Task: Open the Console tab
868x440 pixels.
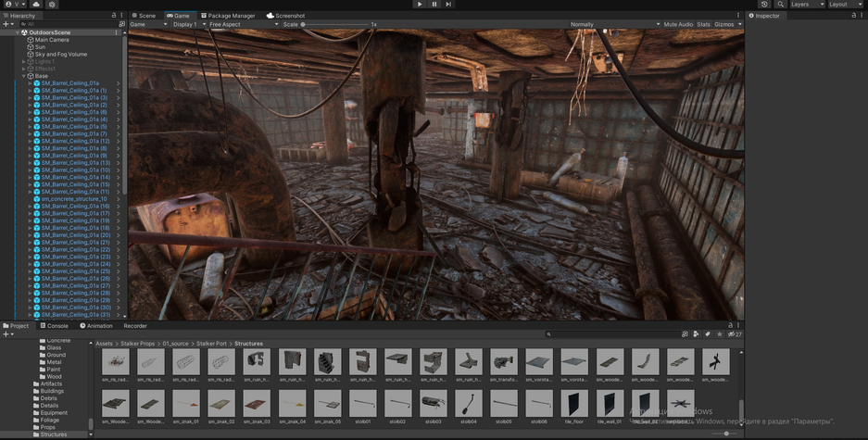Action: pyautogui.click(x=57, y=326)
